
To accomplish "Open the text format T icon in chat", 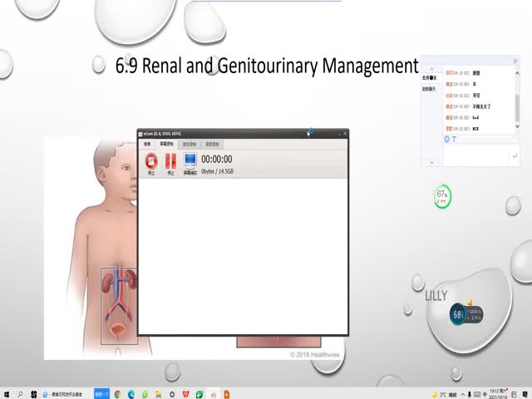I will point(455,140).
